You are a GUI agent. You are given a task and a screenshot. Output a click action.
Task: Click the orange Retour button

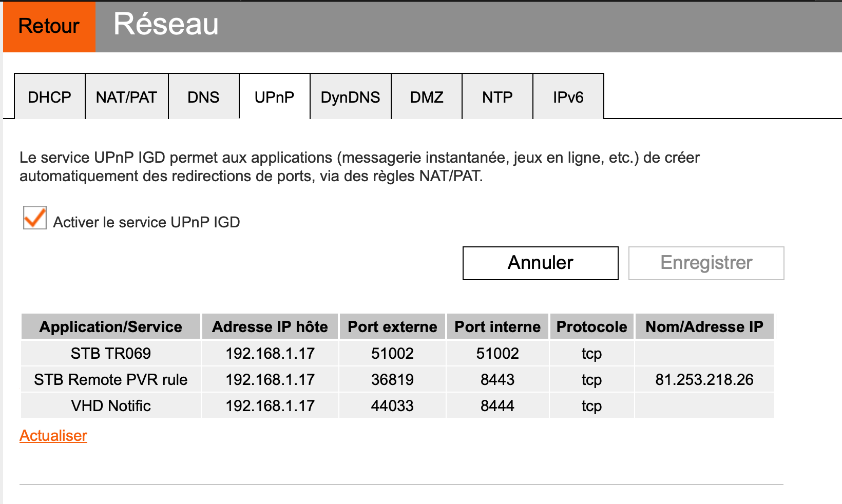(x=49, y=26)
